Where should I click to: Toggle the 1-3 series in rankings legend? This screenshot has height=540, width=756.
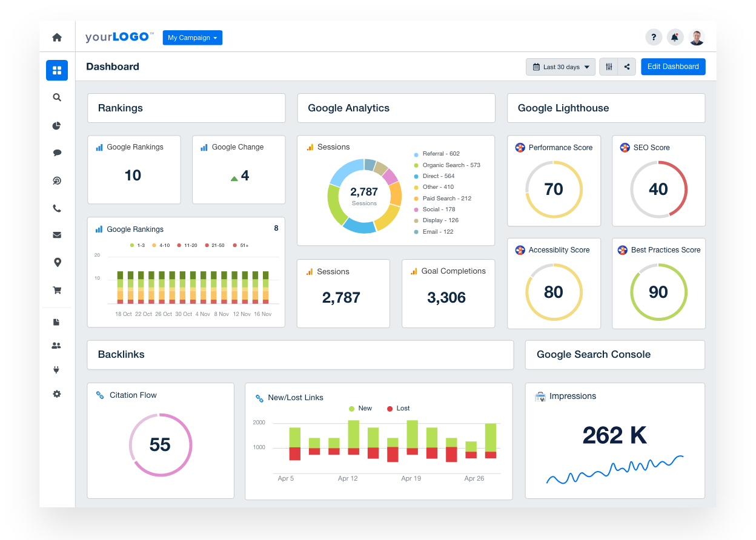tap(137, 245)
